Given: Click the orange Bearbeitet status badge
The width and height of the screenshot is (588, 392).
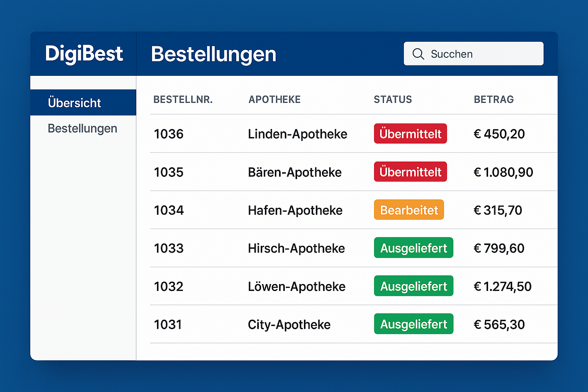Looking at the screenshot, I should [409, 210].
